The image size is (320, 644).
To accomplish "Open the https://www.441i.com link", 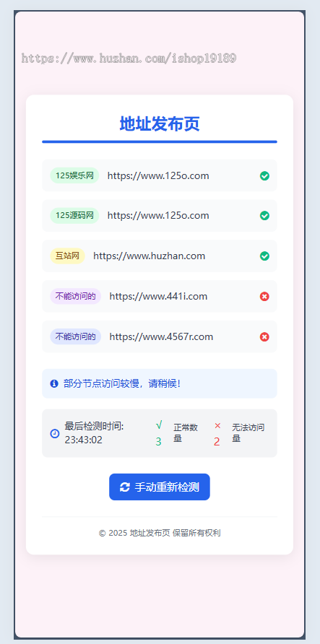I will click(x=158, y=296).
